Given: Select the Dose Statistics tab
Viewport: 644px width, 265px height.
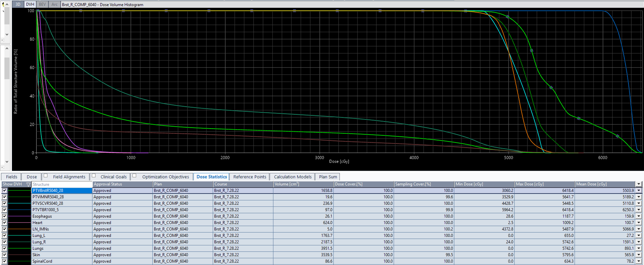Looking at the screenshot, I should click(211, 177).
